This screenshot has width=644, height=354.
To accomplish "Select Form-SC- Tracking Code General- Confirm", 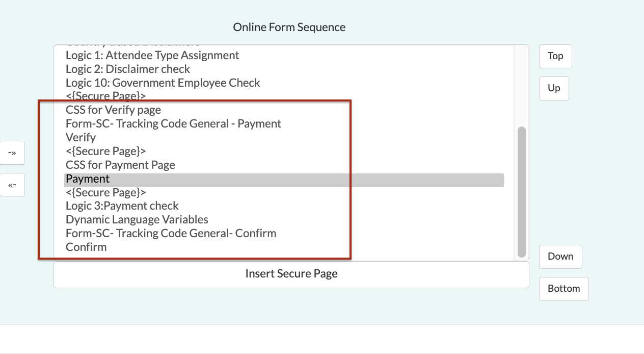I will point(171,234).
